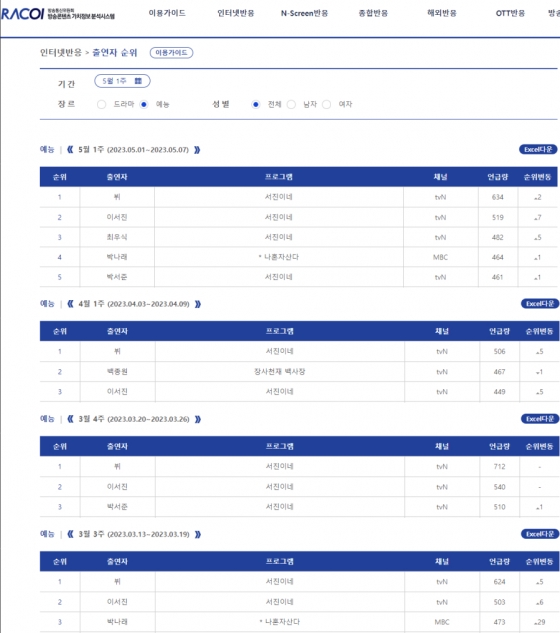Open the 해외반응 navigation menu
The height and width of the screenshot is (633, 560).
pos(442,13)
